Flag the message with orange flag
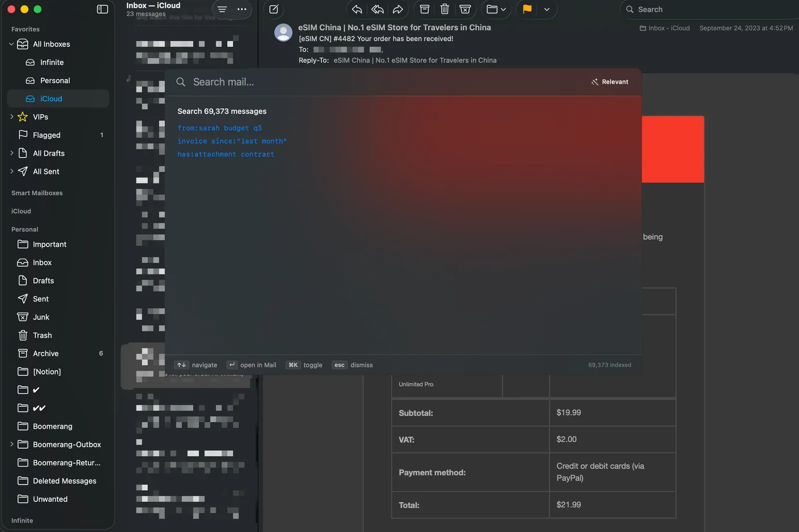This screenshot has width=799, height=532. coord(527,9)
